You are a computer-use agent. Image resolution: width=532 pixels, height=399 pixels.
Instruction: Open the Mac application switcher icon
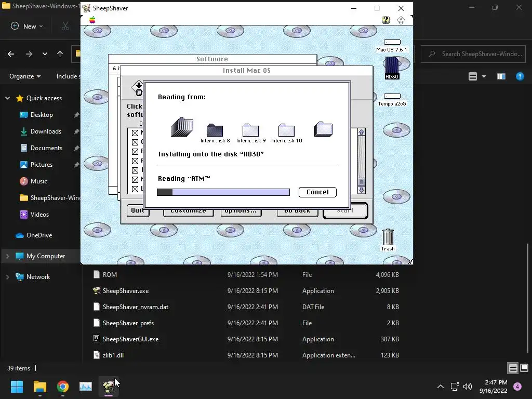coord(401,20)
